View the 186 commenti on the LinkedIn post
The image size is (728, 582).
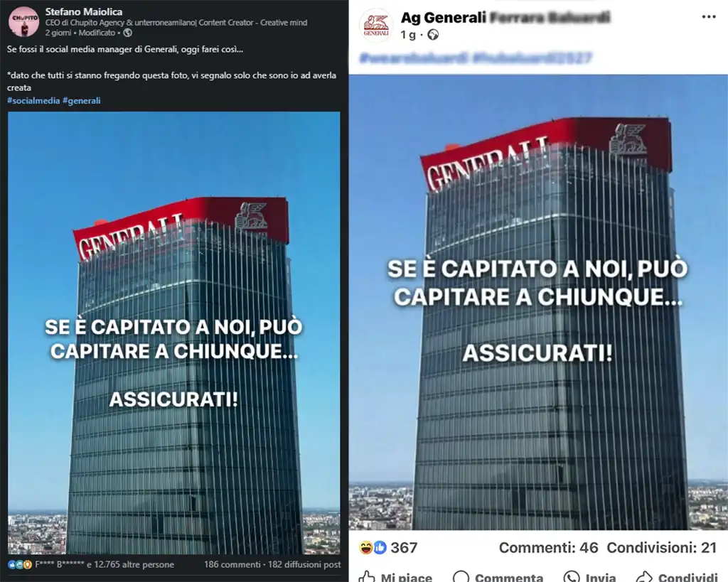click(232, 564)
